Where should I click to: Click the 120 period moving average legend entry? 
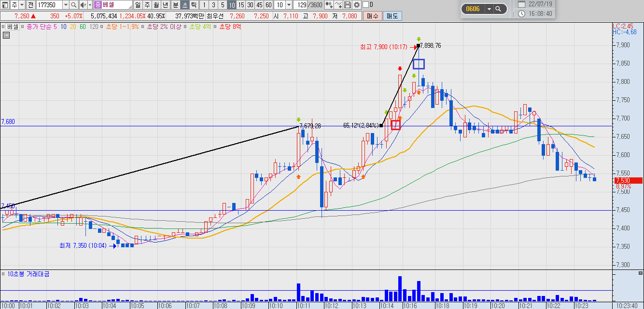(94, 27)
